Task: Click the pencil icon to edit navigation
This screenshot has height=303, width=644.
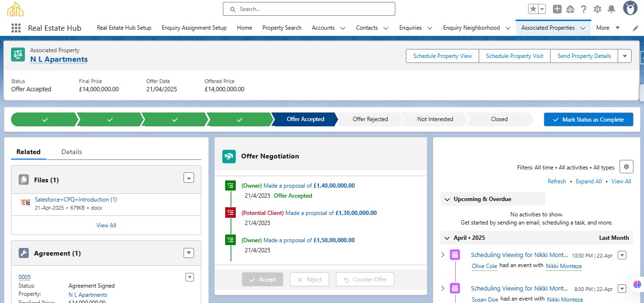Action: click(x=635, y=28)
